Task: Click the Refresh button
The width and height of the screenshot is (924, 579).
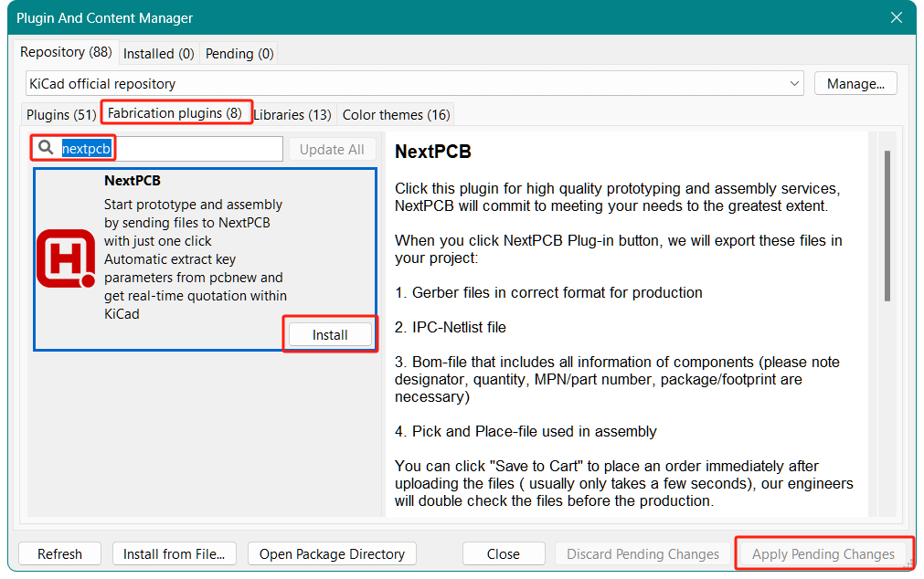Action: (x=59, y=553)
